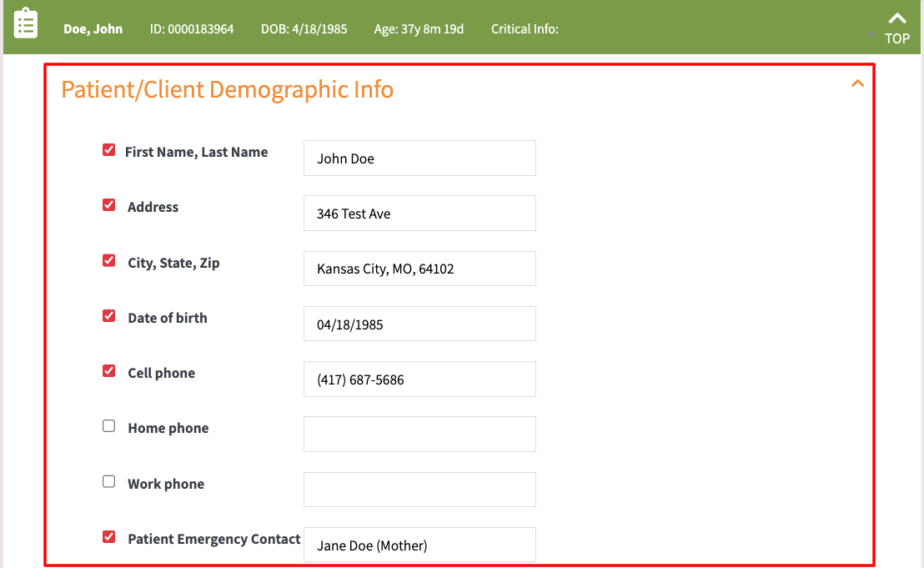
Task: Focus the empty Home phone field
Action: (x=419, y=435)
